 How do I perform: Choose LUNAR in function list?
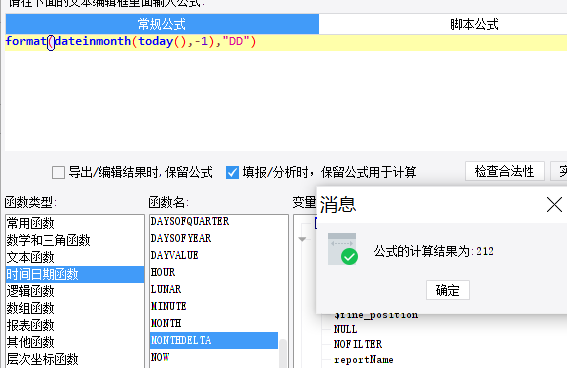(x=214, y=289)
